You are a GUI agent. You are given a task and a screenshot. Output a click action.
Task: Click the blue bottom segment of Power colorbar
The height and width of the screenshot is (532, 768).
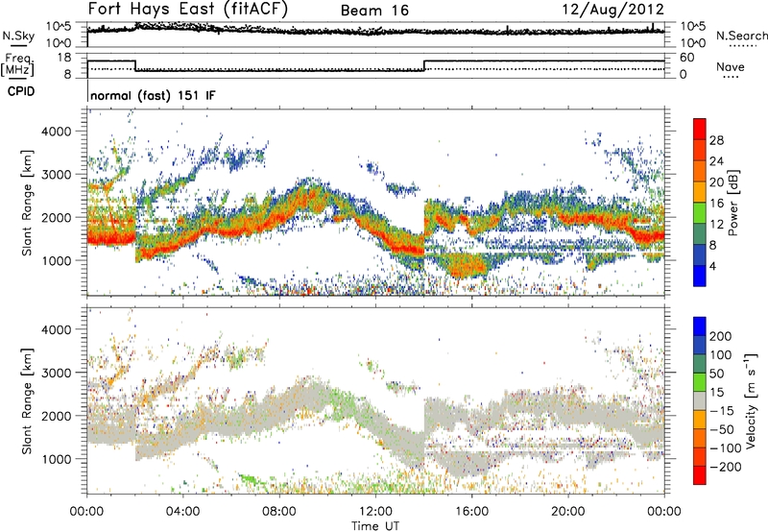700,276
